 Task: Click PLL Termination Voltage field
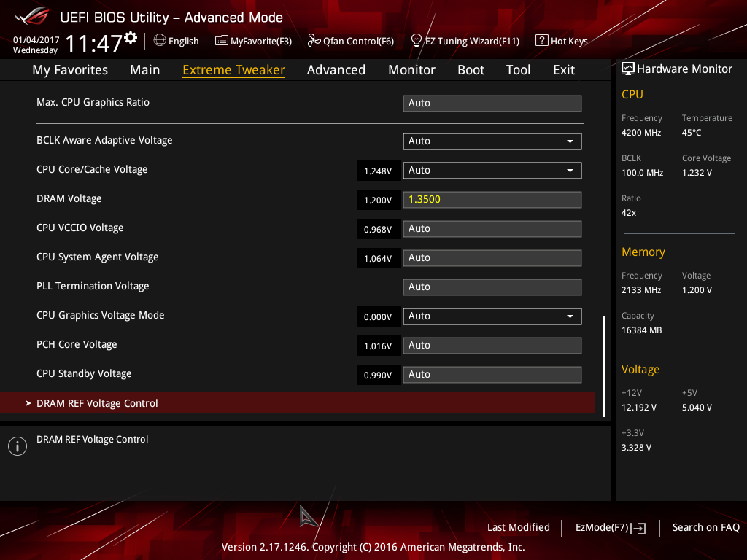pos(492,287)
